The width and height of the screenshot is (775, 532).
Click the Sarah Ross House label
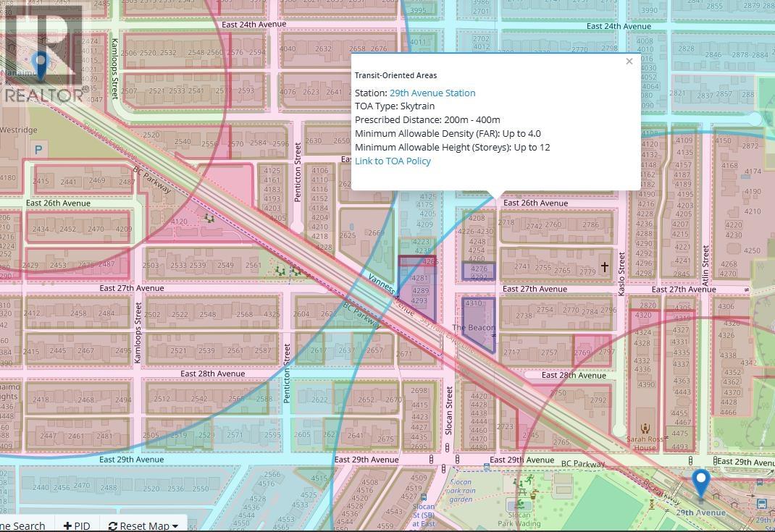pyautogui.click(x=645, y=443)
